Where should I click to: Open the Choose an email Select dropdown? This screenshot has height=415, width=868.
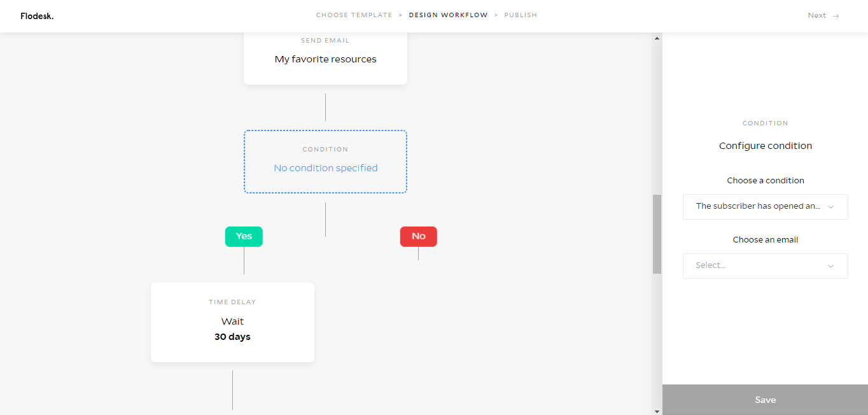coord(765,265)
